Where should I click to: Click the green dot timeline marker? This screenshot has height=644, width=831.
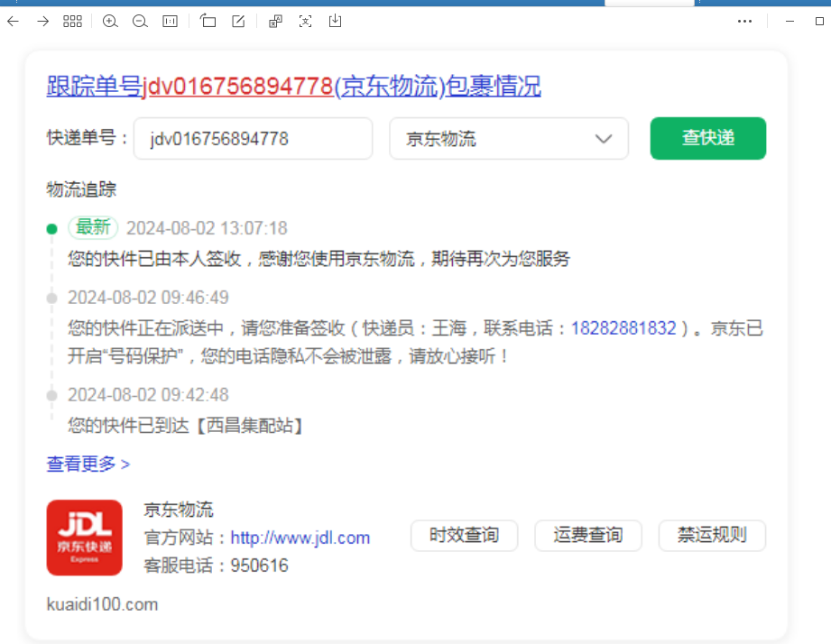(x=52, y=229)
